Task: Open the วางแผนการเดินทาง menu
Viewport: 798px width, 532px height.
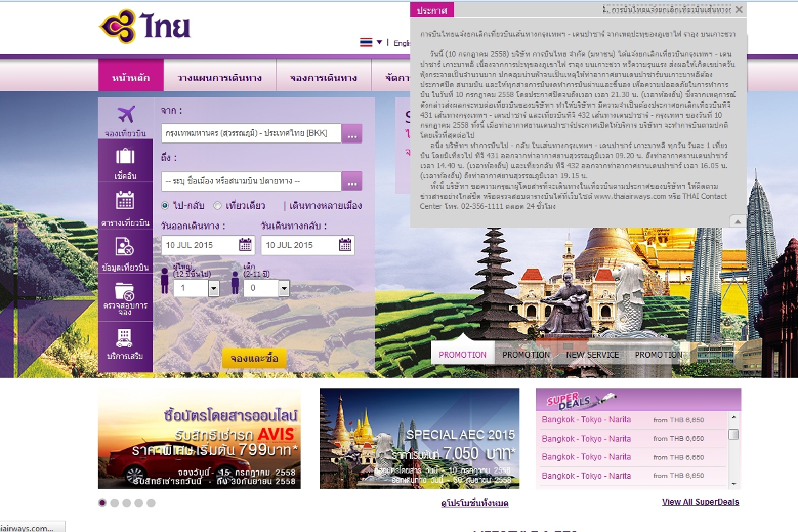Action: tap(219, 77)
